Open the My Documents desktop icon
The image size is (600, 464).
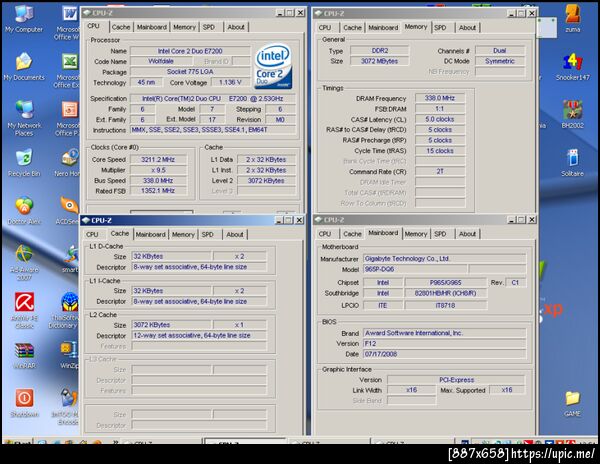point(23,62)
